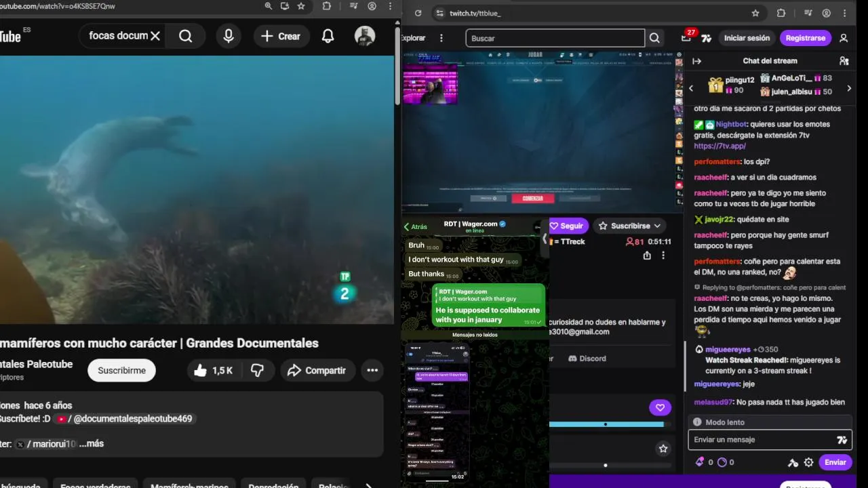Click Registrarse in the Twitch header

click(x=806, y=38)
